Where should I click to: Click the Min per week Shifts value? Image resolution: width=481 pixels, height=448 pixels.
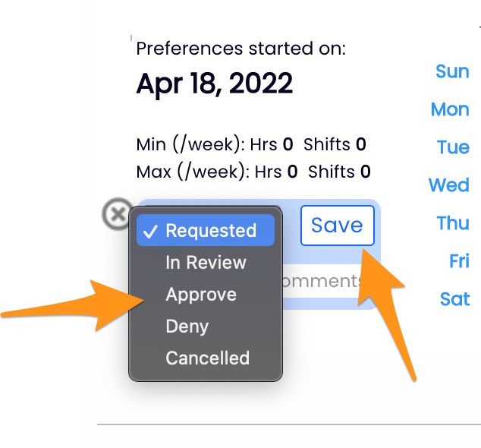coord(361,144)
